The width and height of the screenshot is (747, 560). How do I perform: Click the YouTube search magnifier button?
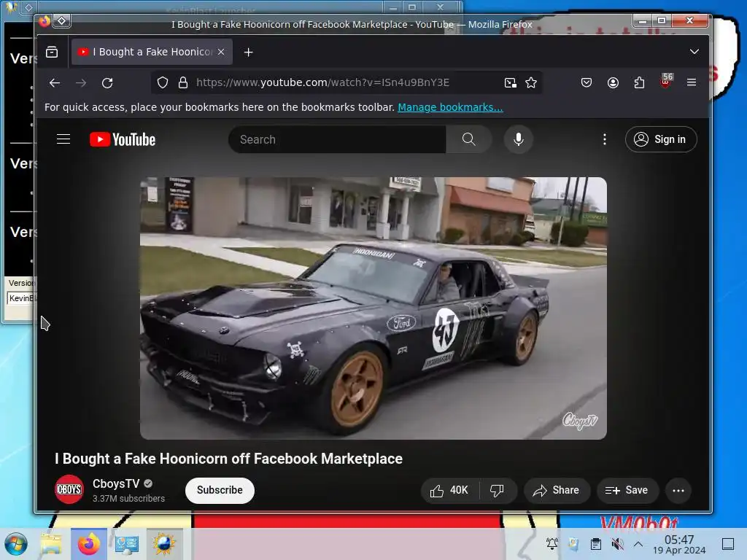coord(469,139)
